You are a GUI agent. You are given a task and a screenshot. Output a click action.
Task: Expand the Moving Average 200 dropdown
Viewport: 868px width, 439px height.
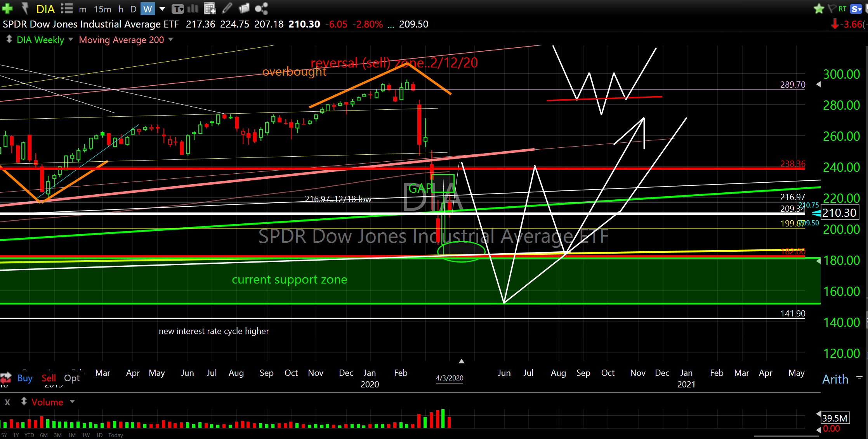[x=171, y=40]
